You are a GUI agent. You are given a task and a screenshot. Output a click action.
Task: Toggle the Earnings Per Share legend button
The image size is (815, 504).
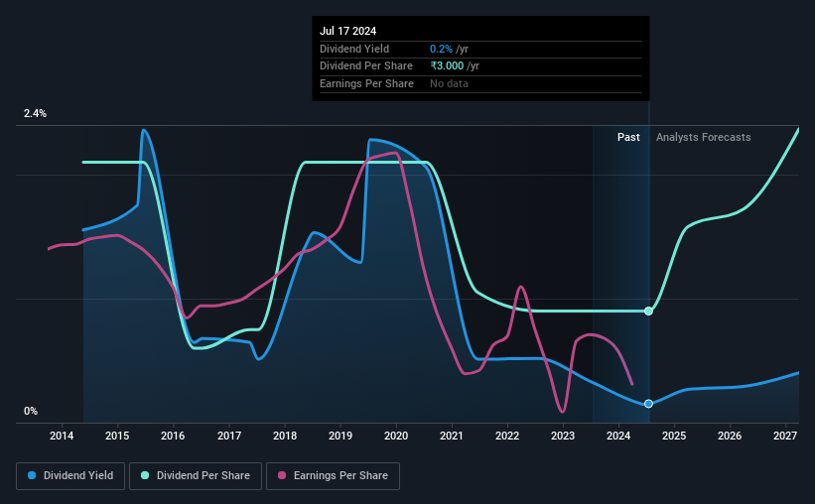(333, 476)
